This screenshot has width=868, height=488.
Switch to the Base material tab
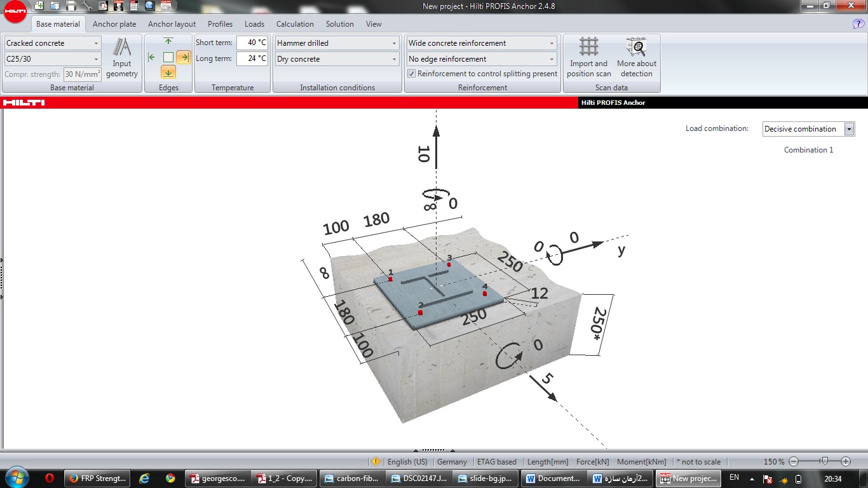[58, 24]
